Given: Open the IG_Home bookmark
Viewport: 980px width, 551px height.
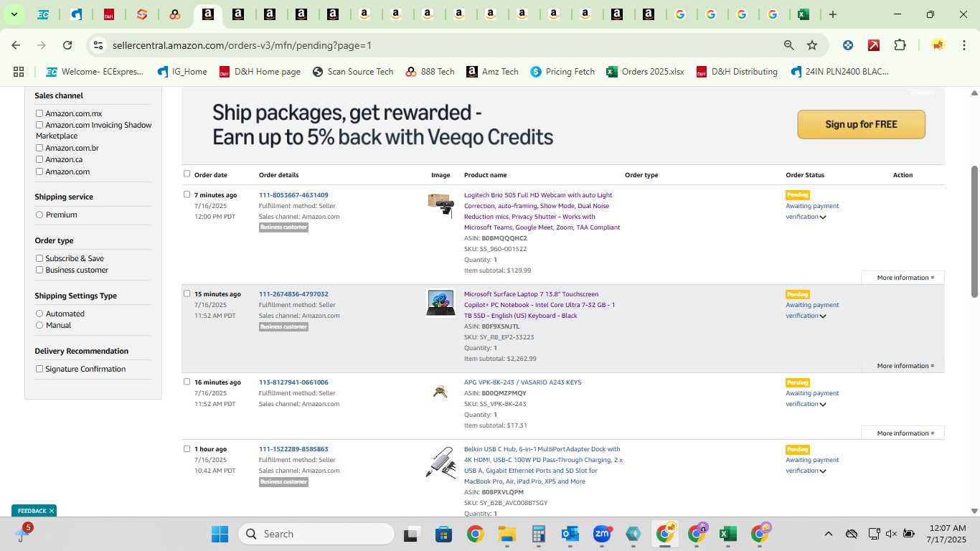Looking at the screenshot, I should click(182, 72).
